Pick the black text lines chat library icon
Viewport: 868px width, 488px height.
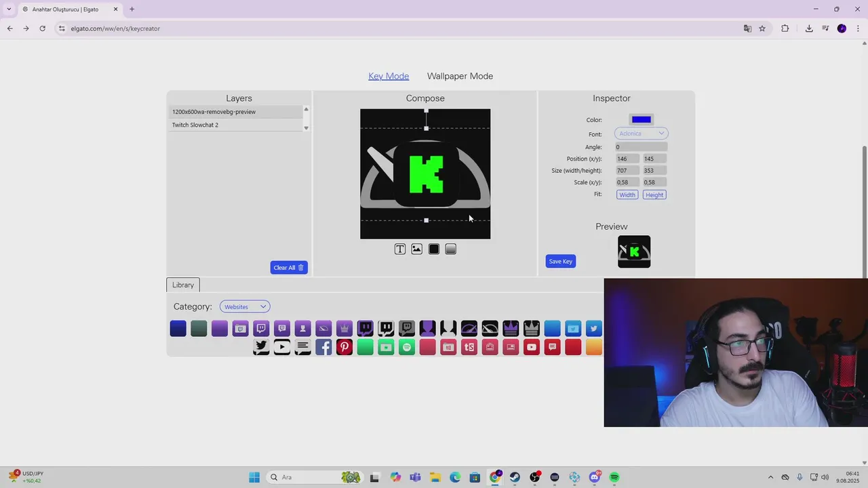pos(302,348)
